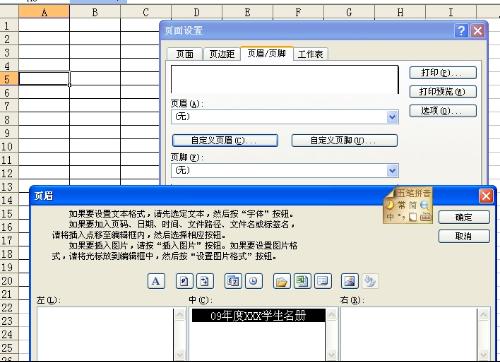500x362 pixels.
Task: Insert file path using the open-folder icon
Action: pos(282,281)
